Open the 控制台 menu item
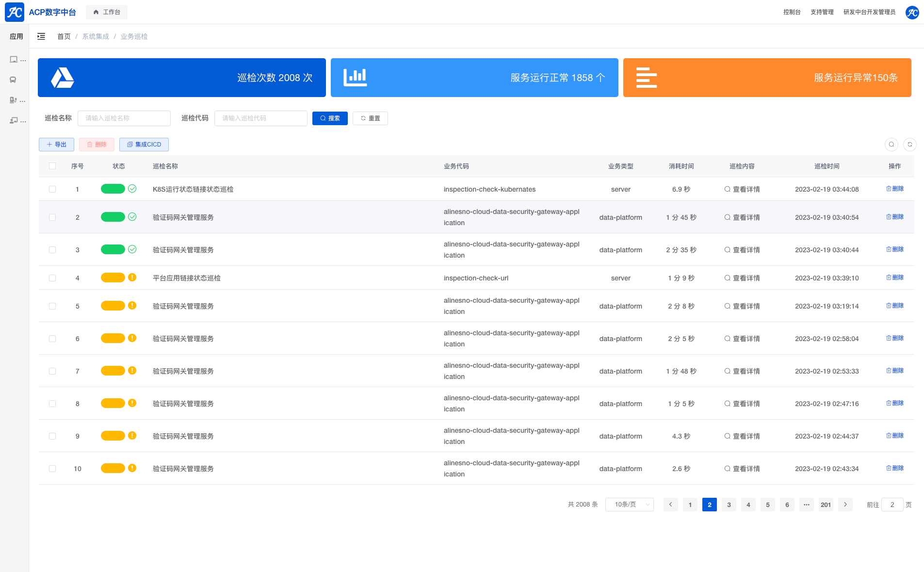 pos(792,12)
